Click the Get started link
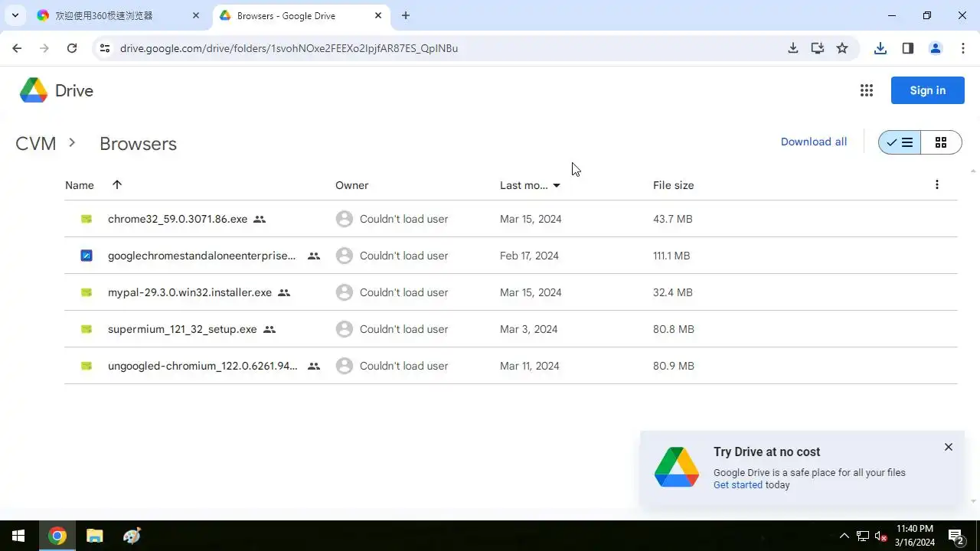980x551 pixels. pyautogui.click(x=738, y=484)
